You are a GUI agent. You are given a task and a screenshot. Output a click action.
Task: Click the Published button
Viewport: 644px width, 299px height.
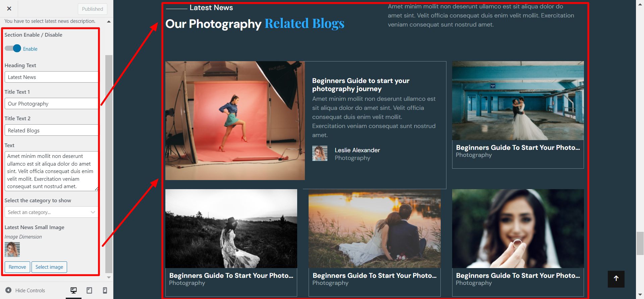point(92,9)
